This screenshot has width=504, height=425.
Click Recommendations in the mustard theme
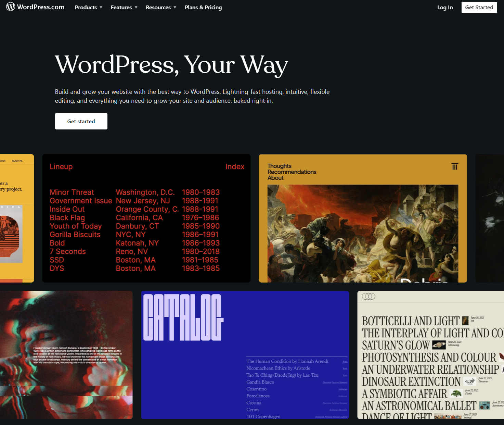292,172
